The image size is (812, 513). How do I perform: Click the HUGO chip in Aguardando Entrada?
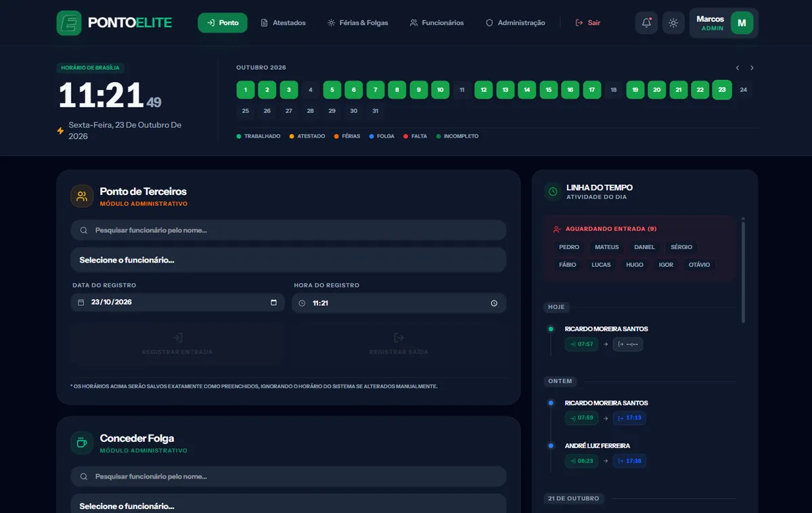[x=635, y=265]
